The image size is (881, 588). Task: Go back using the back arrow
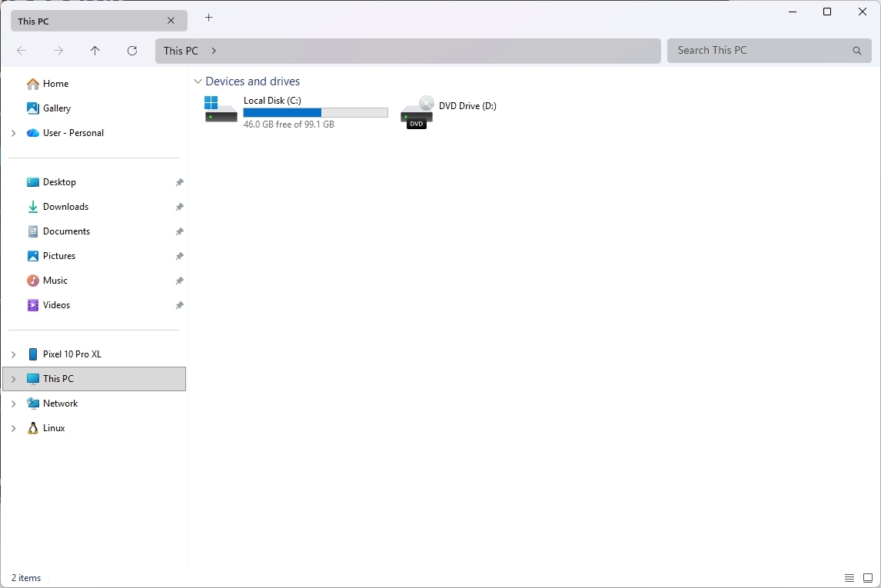(22, 50)
